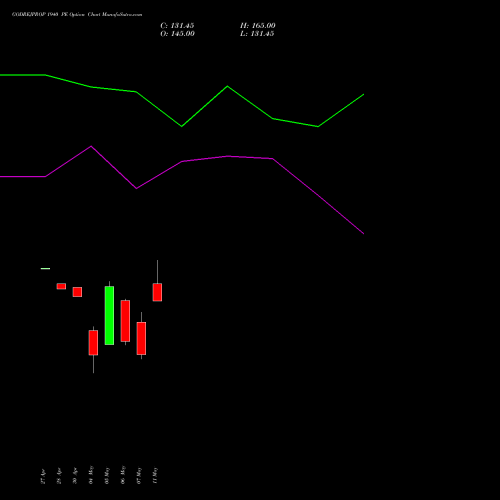Select the red candlestick for 11 May
500x500 pixels.
157,292
